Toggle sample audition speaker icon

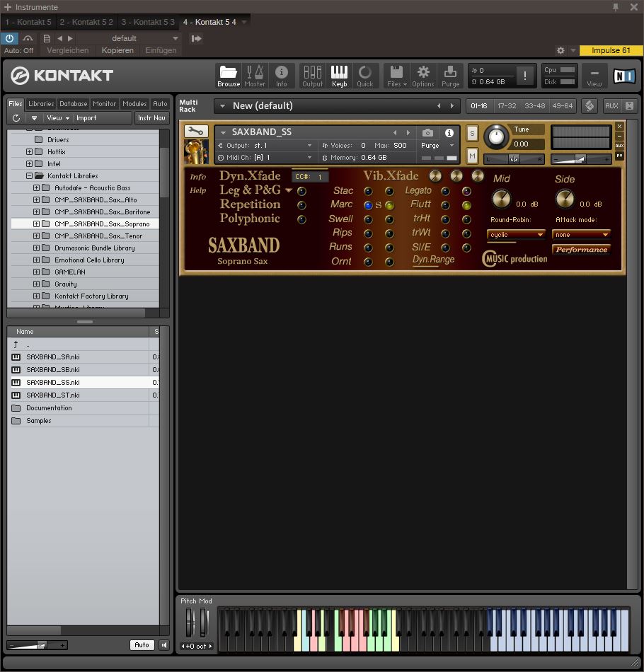click(x=163, y=645)
